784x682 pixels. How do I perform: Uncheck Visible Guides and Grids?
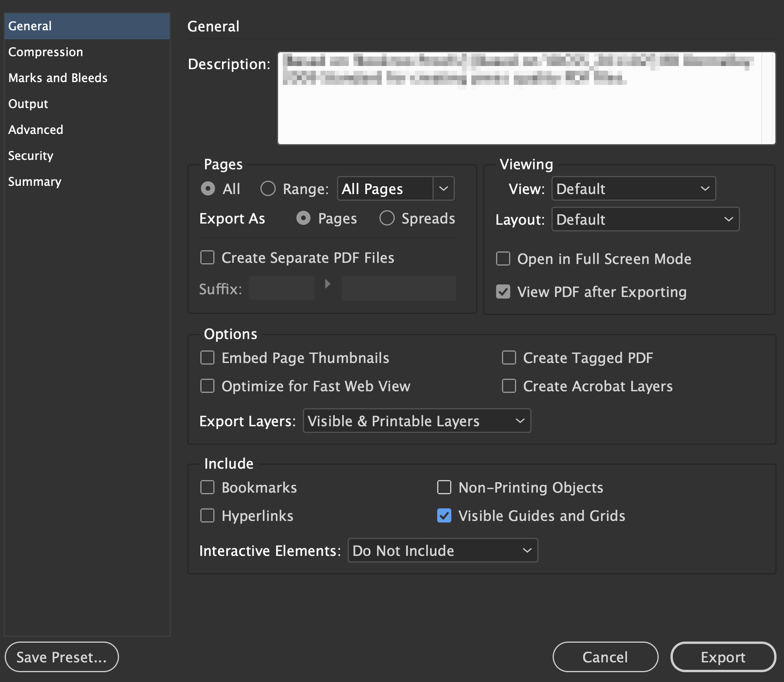(444, 516)
